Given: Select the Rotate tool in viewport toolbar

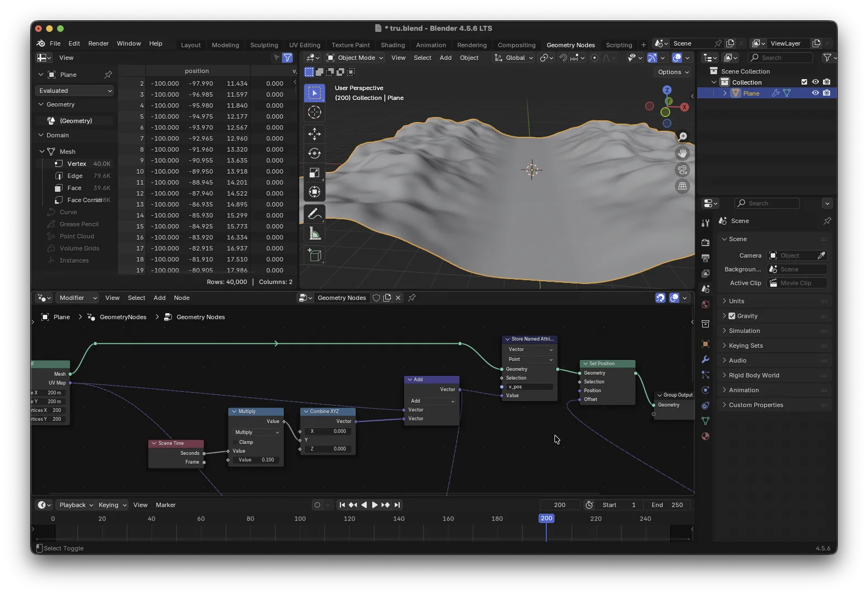Looking at the screenshot, I should 315,153.
